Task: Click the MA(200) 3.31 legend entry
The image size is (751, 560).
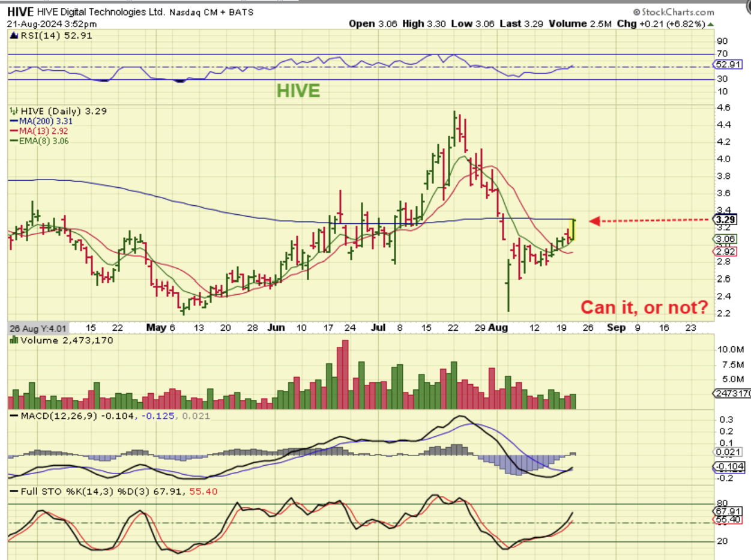Action: click(40, 121)
